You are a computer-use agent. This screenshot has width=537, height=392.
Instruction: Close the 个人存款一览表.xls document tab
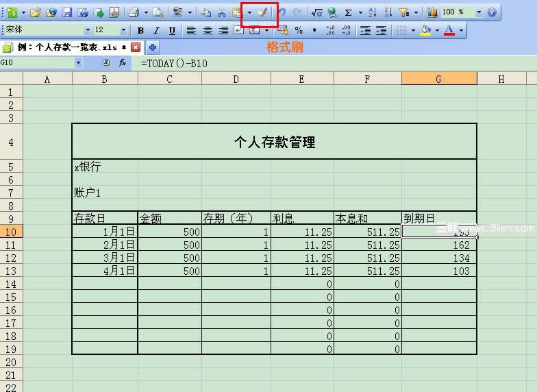pos(136,47)
